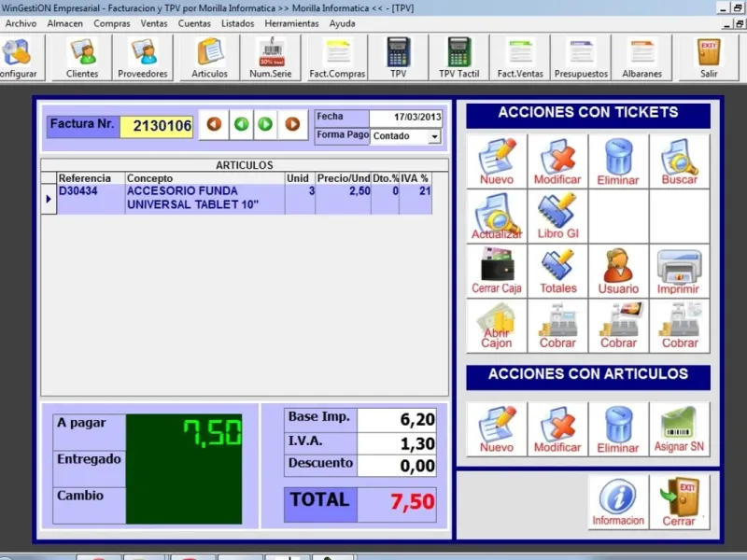Image resolution: width=747 pixels, height=560 pixels.
Task: Open Fact.Compras from the toolbar
Action: 337,58
